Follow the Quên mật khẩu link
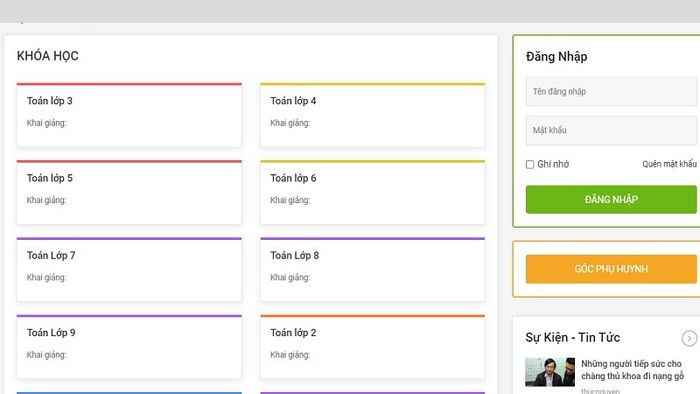This screenshot has width=700, height=394. [669, 164]
